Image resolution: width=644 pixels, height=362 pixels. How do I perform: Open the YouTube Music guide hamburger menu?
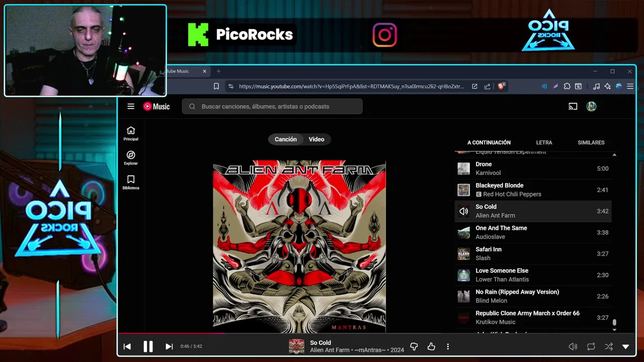131,106
